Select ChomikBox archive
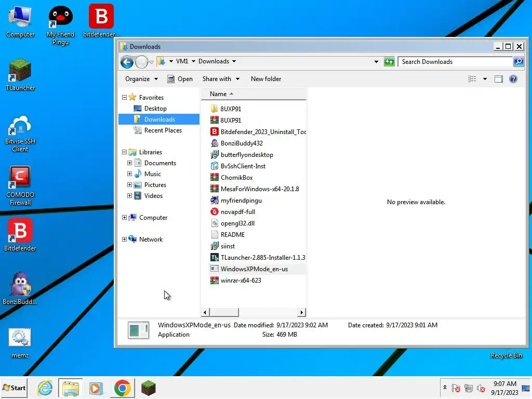Viewport: 532px width, 399px height. 231,178
